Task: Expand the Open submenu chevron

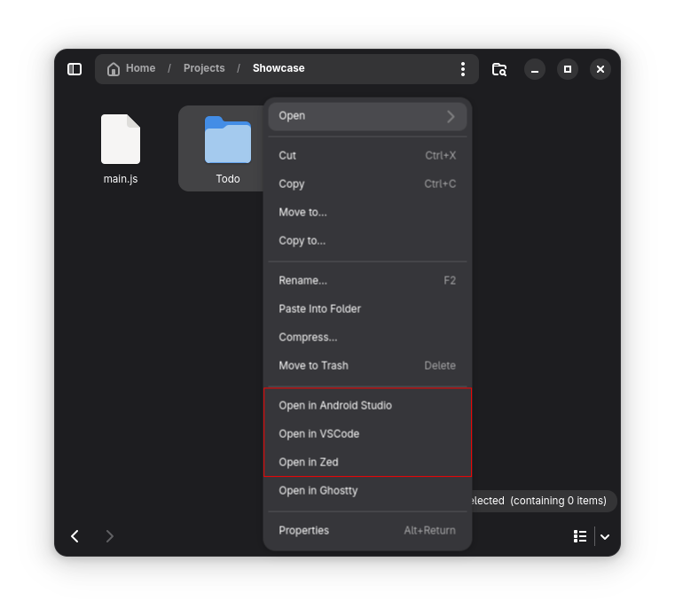Action: pyautogui.click(x=451, y=117)
